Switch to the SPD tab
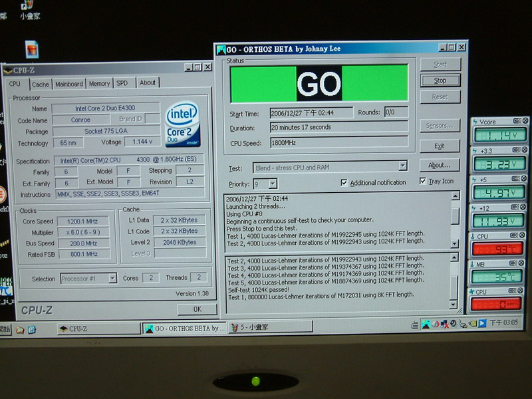Viewport: 532px width, 399px height. [122, 83]
